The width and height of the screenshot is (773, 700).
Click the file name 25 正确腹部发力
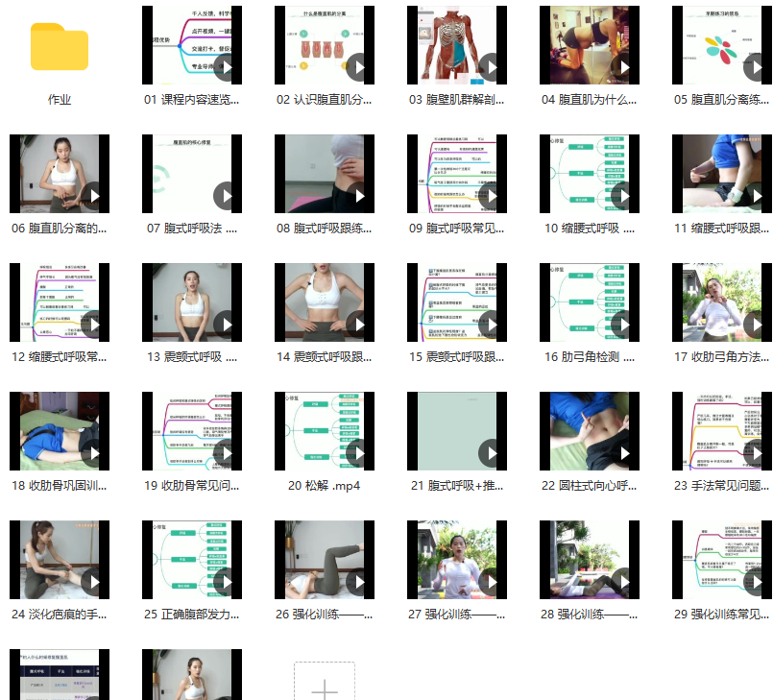point(192,615)
